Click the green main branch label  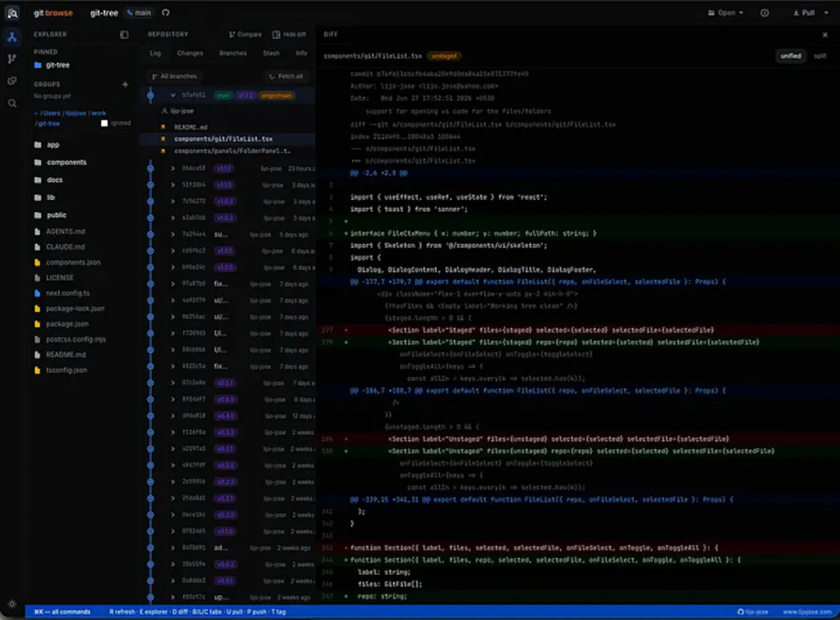pyautogui.click(x=224, y=96)
